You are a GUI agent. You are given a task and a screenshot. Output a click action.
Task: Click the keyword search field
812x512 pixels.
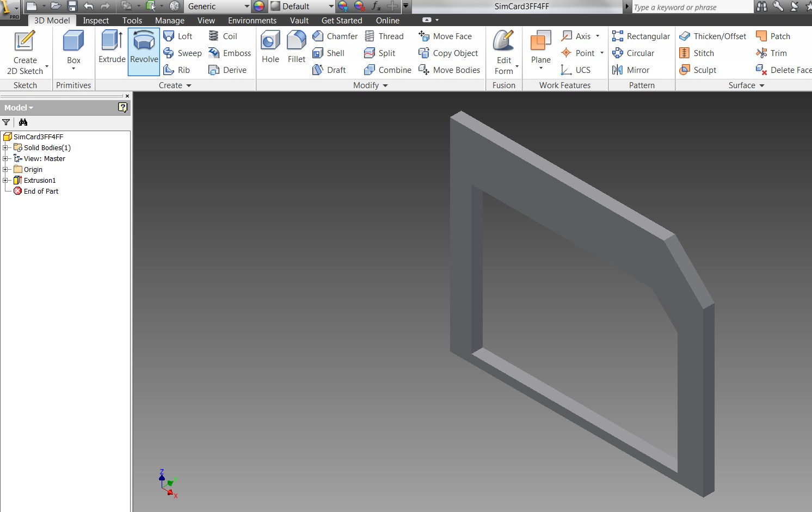692,7
